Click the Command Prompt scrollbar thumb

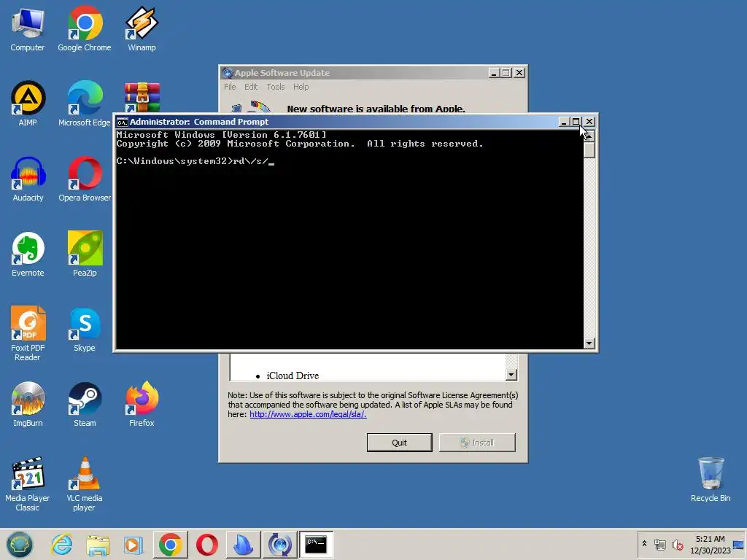589,149
